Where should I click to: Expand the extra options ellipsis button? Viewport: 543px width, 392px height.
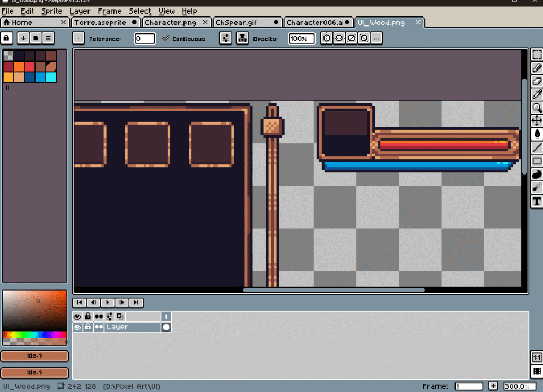click(x=376, y=38)
